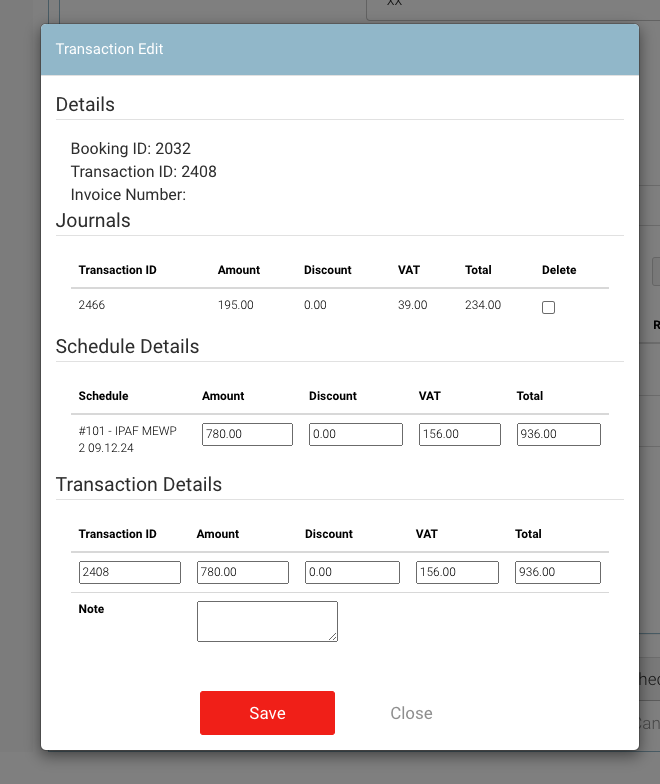Click inside the Note text area
This screenshot has width=660, height=784.
(x=266, y=620)
